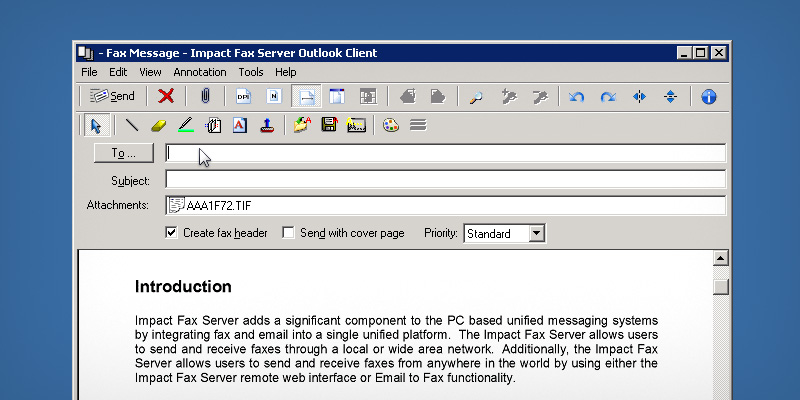
Task: Choose the green highlighter tool
Action: coord(185,125)
